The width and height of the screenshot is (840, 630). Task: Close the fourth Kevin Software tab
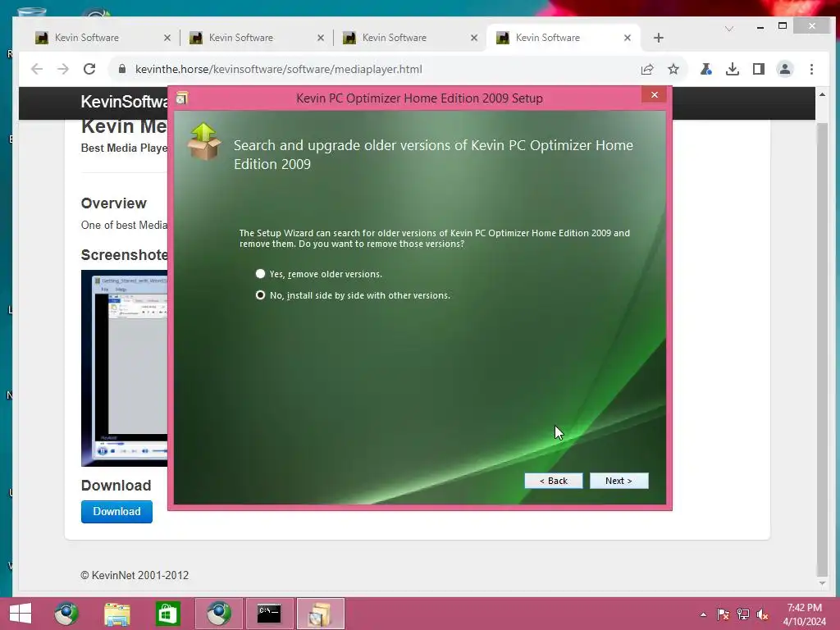(x=628, y=38)
